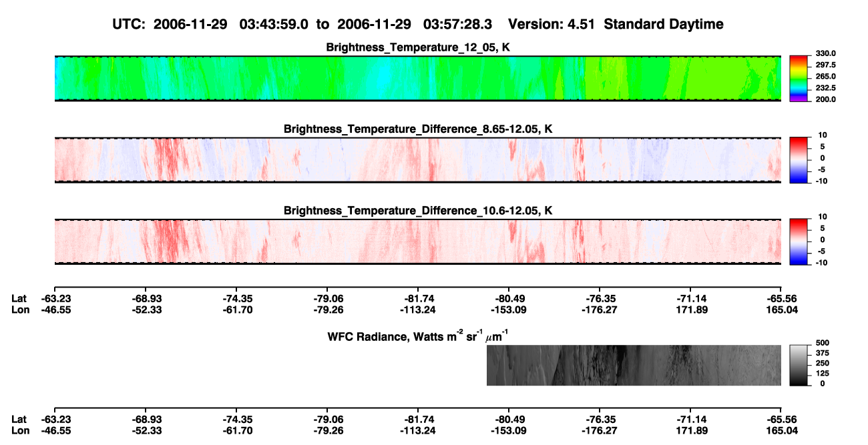Image resolution: width=868 pixels, height=445 pixels.
Task: Select the 500 label on the WFC colorbar
Action: (x=822, y=342)
